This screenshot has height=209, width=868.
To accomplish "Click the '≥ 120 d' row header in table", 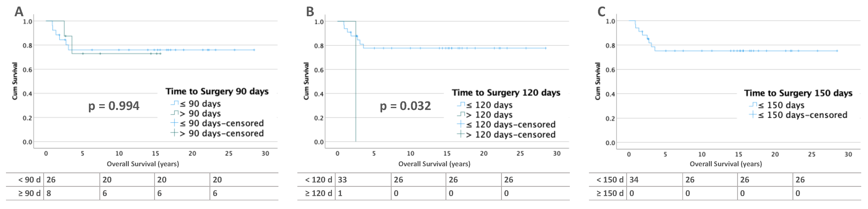I will (318, 193).
